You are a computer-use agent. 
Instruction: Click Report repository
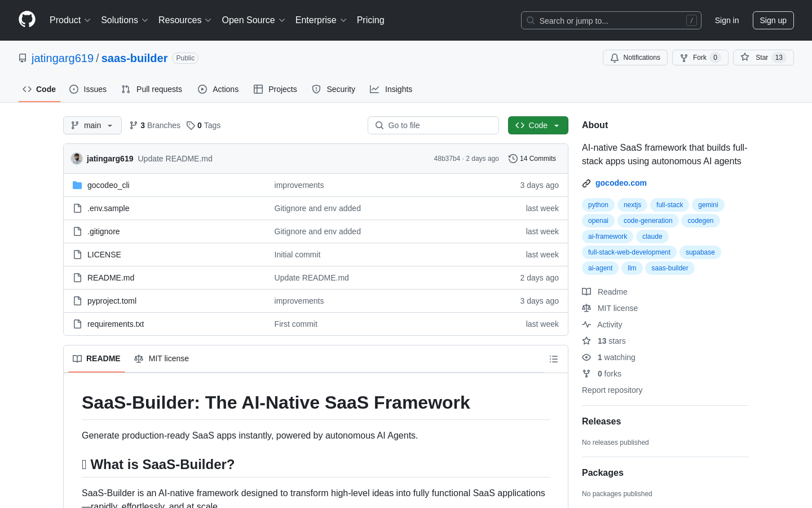click(612, 390)
